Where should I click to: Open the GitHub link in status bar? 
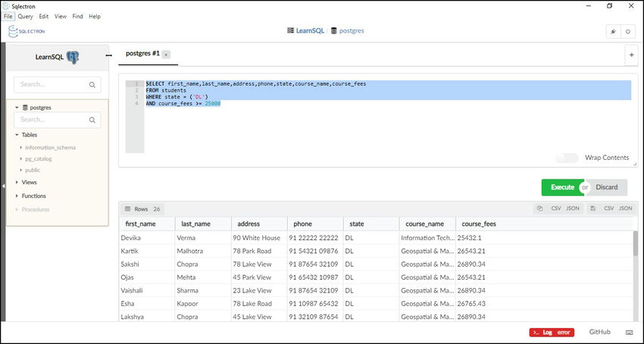tap(599, 332)
